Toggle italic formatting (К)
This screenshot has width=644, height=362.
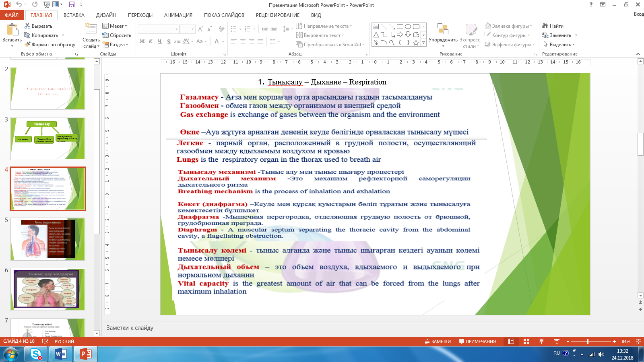coord(151,41)
